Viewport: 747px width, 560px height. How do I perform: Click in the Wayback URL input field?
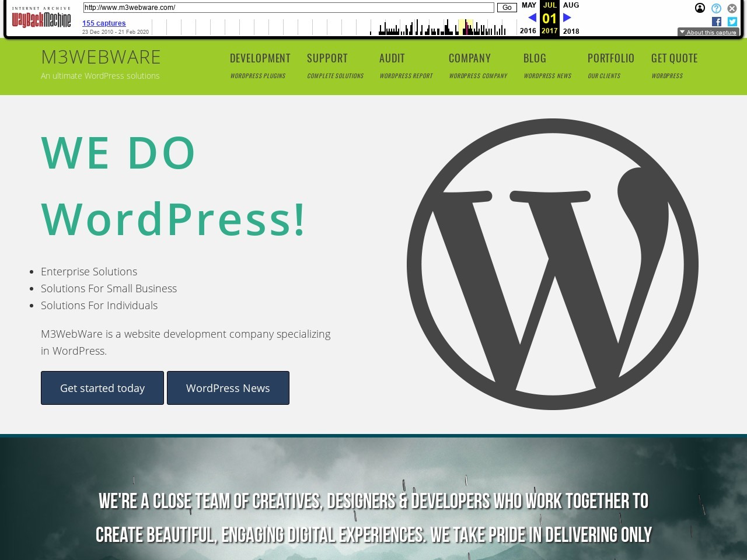[x=288, y=8]
